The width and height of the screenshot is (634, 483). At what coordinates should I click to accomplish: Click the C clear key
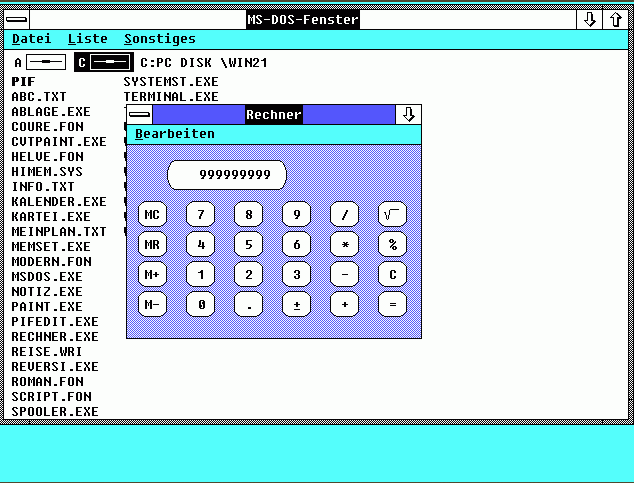tap(393, 274)
